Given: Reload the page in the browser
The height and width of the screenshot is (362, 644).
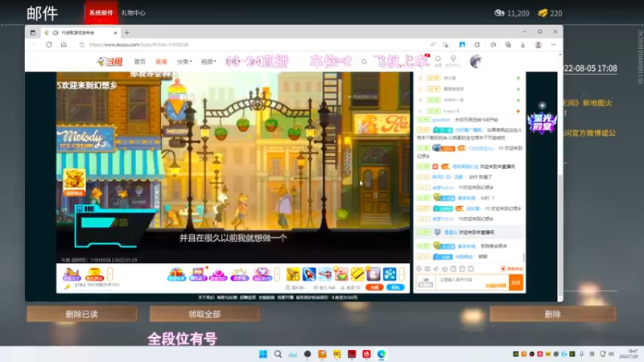Looking at the screenshot, I should click(49, 45).
